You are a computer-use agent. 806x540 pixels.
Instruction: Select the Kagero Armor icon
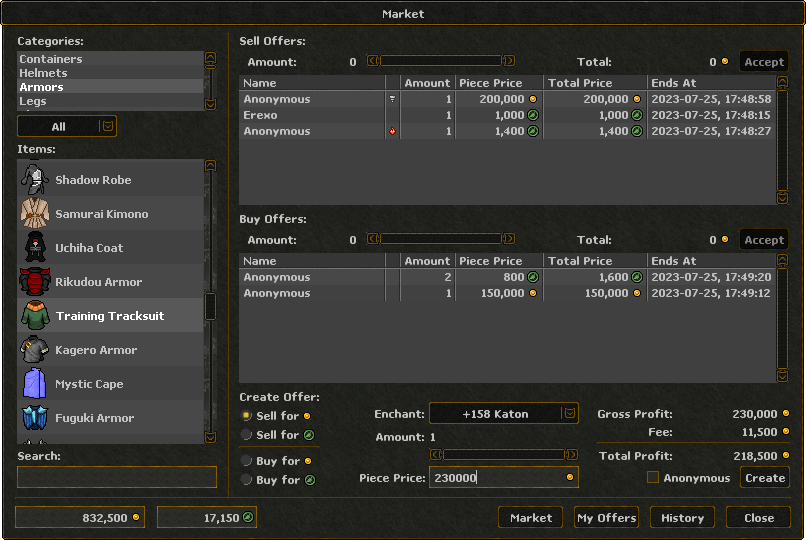point(35,350)
